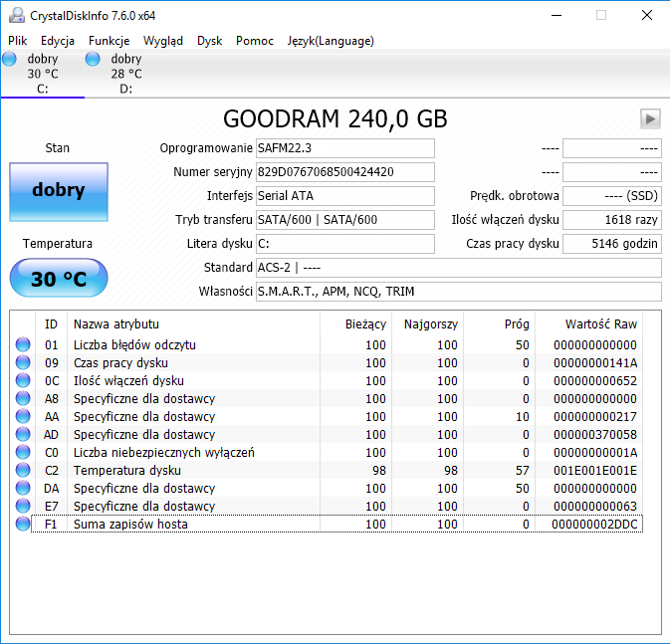Open the Edycja menu

58,41
